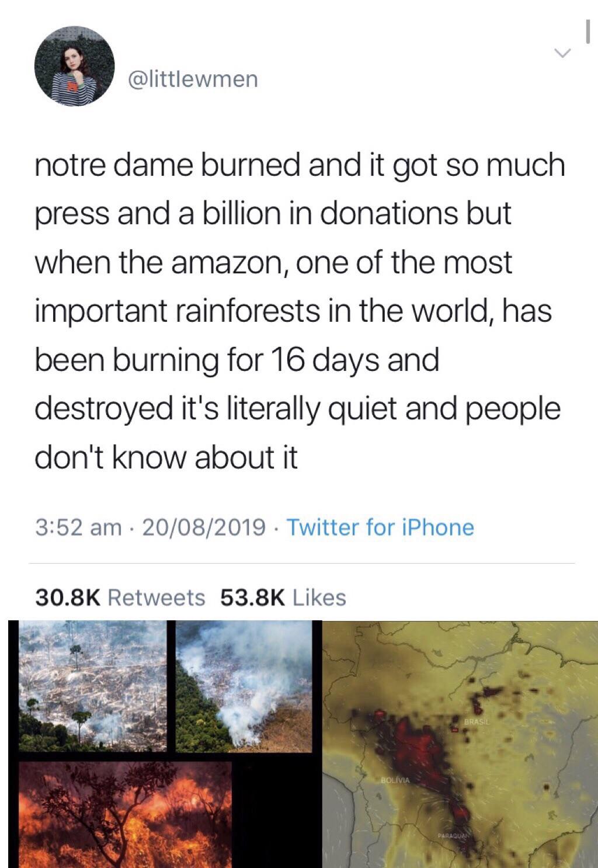Open the photo of smoke rising beside green forest

point(243,685)
